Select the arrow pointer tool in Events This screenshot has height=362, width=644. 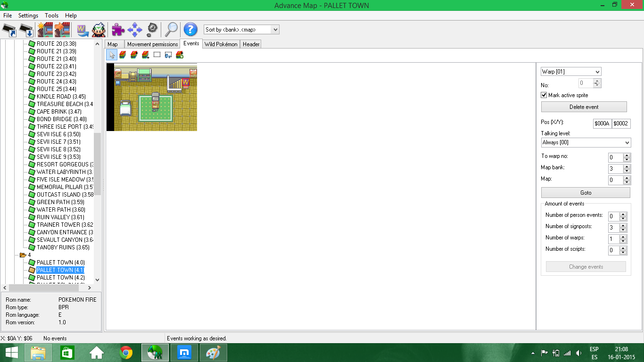coord(112,55)
